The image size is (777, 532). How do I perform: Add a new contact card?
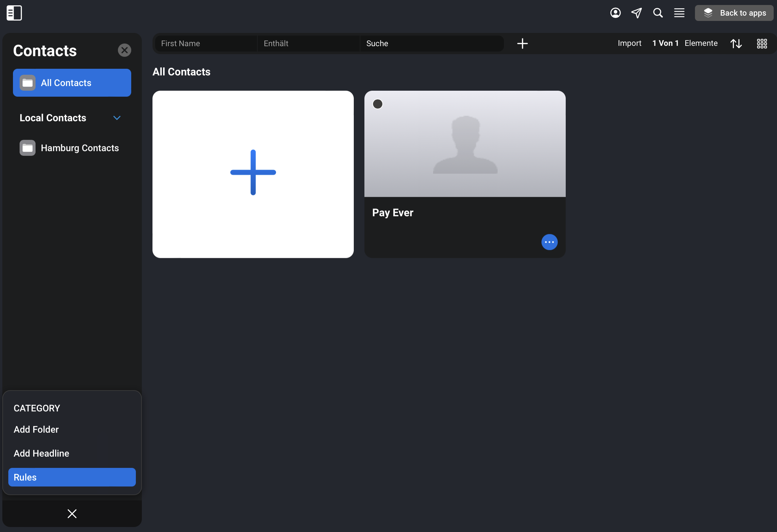coord(253,174)
